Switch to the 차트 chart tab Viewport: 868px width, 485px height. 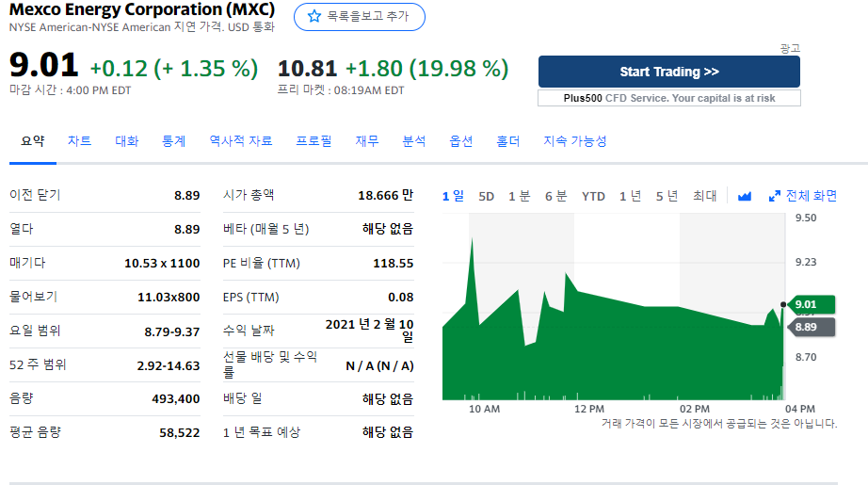click(x=79, y=141)
